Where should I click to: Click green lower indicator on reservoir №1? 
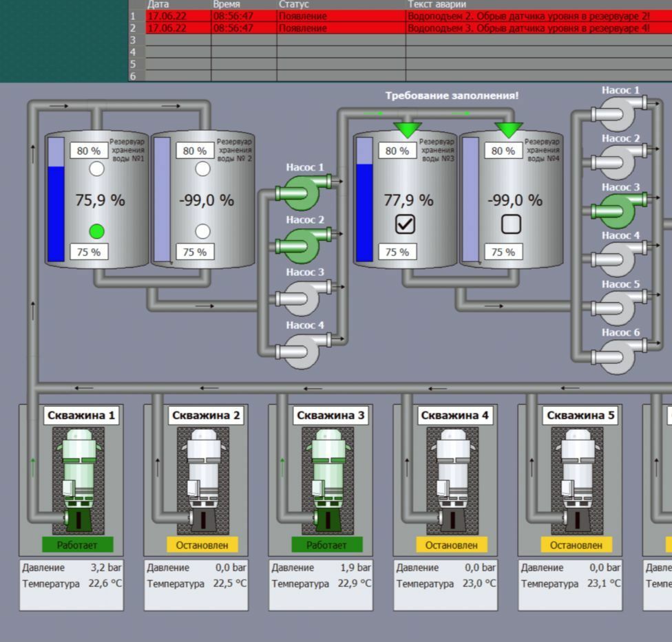[96, 231]
